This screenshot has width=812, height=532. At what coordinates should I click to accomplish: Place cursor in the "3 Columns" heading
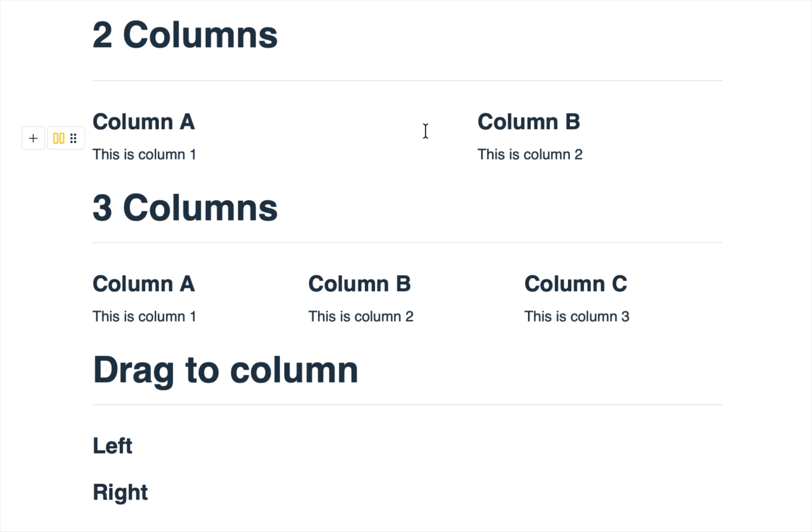tap(185, 208)
